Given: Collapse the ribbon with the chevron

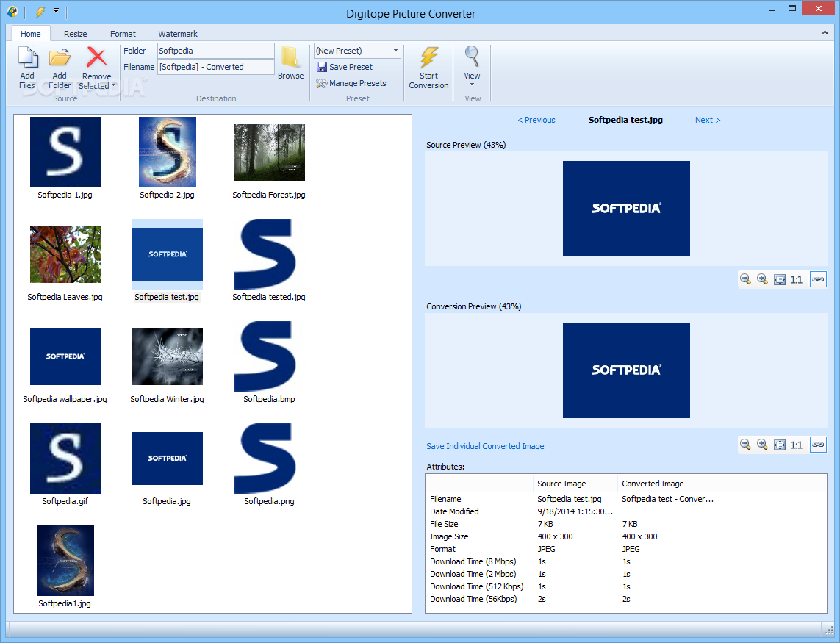Looking at the screenshot, I should coord(825,32).
